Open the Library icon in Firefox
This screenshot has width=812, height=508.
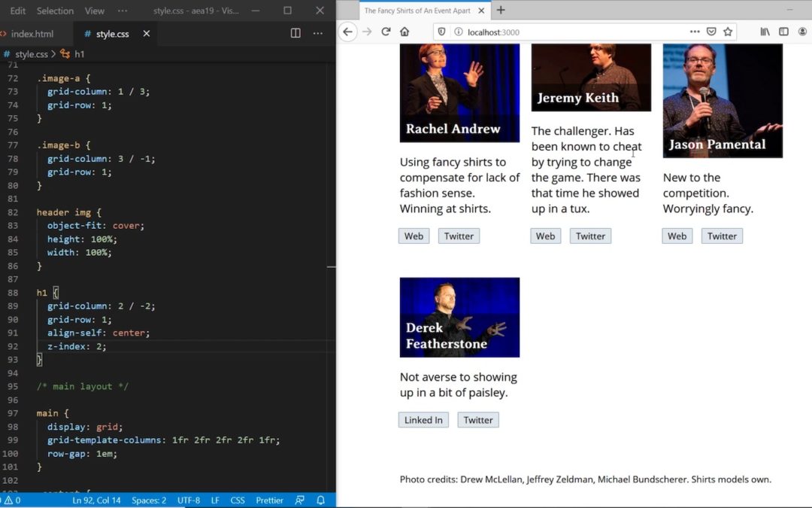[x=765, y=32]
